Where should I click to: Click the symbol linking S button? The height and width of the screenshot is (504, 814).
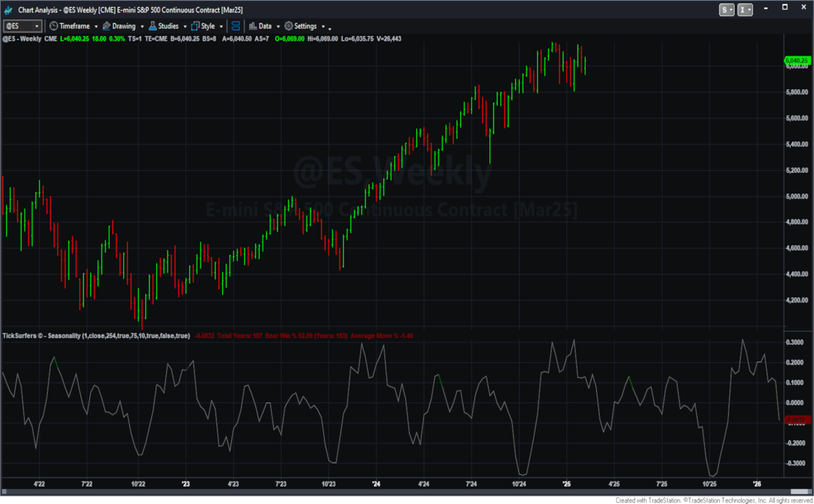click(727, 10)
